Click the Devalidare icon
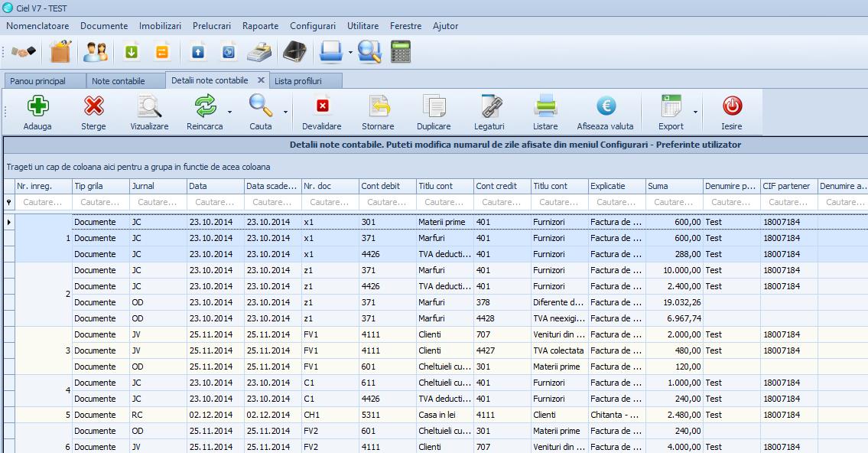The width and height of the screenshot is (868, 453). coord(322,106)
